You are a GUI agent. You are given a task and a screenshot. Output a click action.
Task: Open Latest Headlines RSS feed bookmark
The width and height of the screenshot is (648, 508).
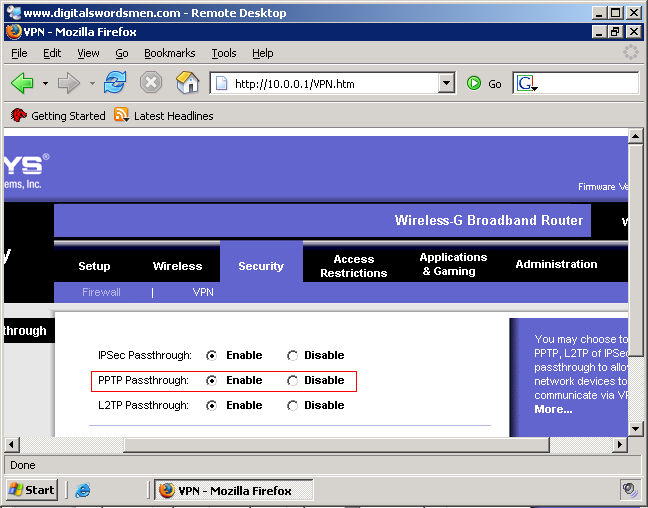pos(164,116)
